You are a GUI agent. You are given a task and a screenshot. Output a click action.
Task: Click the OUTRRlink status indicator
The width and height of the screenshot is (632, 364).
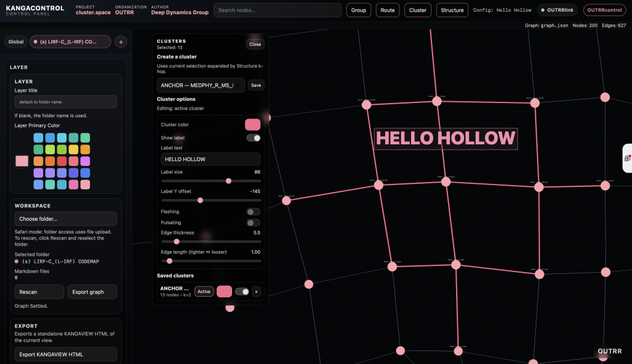[557, 10]
